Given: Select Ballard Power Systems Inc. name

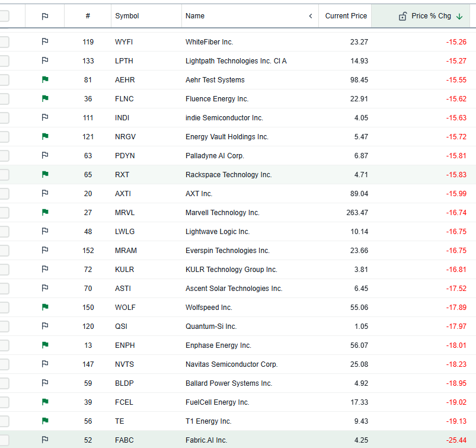Looking at the screenshot, I should point(229,383).
